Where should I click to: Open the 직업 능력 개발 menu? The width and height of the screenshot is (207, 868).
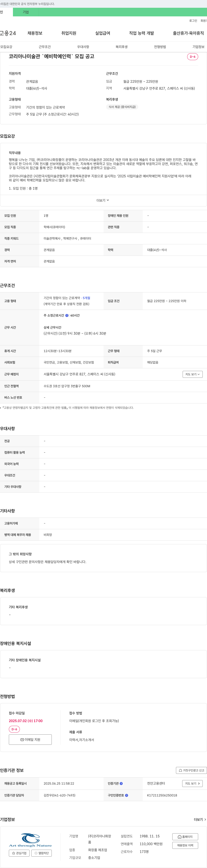[142, 33]
